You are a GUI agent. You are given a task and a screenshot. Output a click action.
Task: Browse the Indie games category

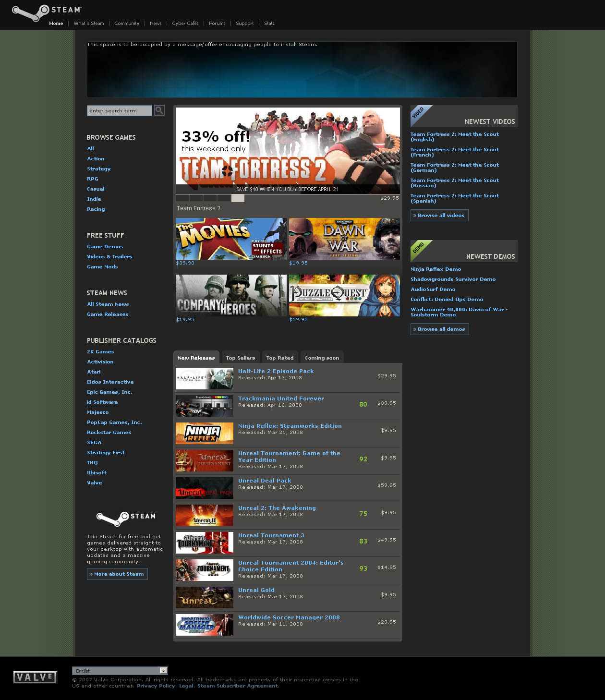click(x=94, y=199)
